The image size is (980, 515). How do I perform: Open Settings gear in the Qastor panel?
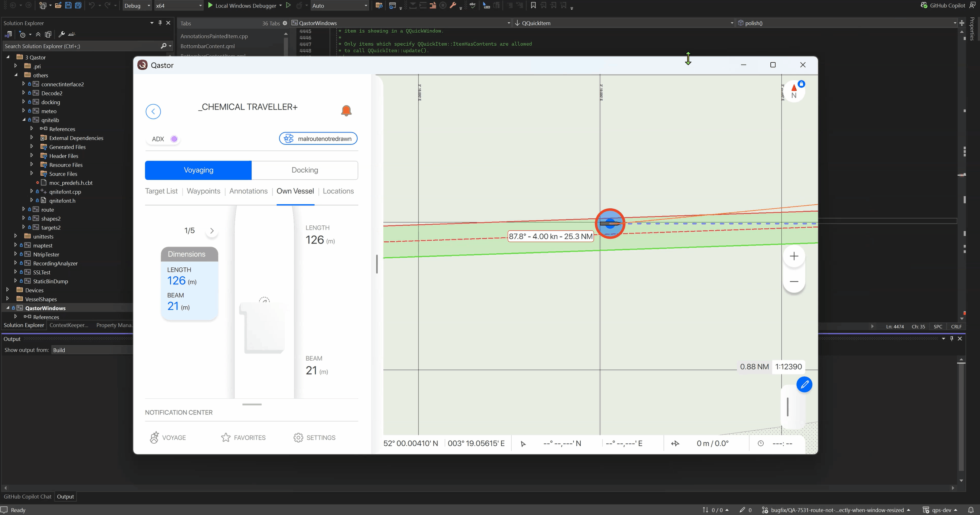pos(314,438)
